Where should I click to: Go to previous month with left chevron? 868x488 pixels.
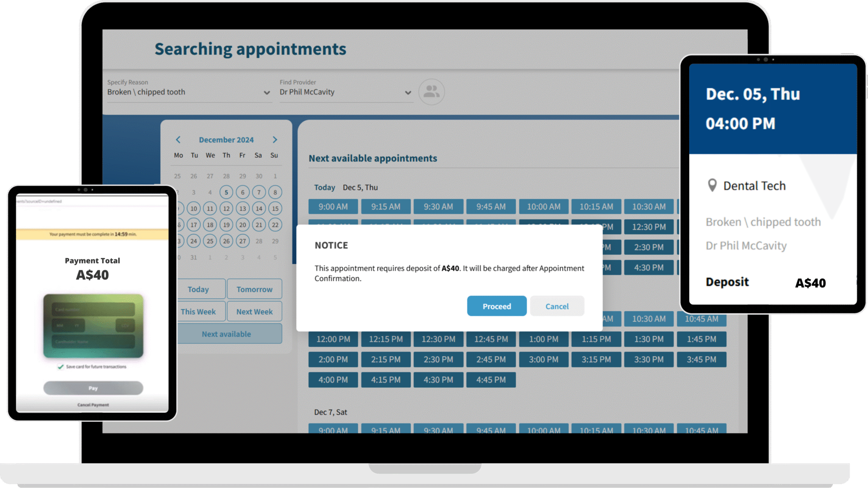pos(178,139)
